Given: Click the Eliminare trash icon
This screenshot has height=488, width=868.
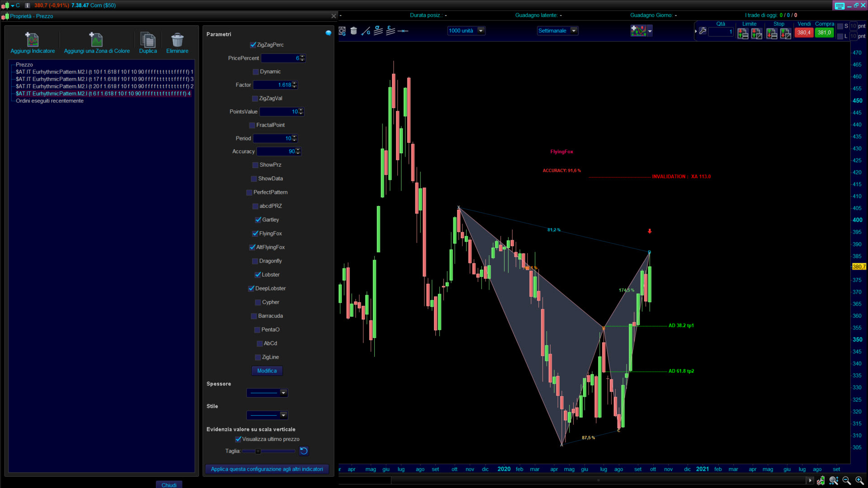Looking at the screenshot, I should (177, 40).
